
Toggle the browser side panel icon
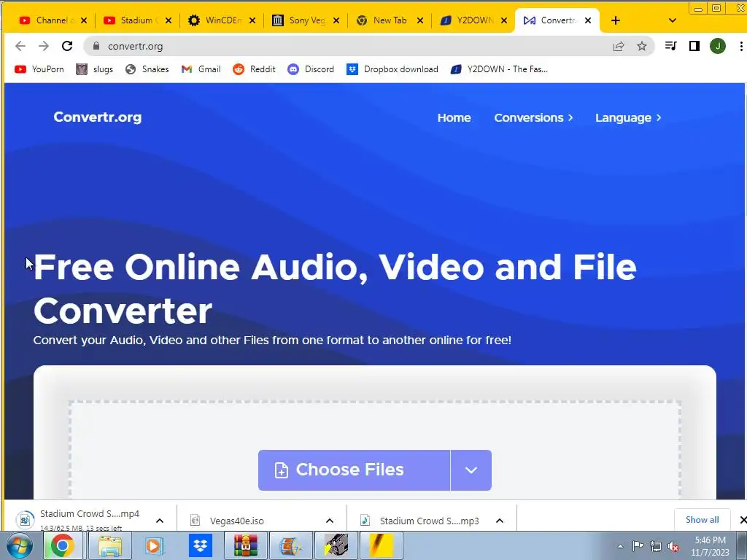pyautogui.click(x=694, y=46)
